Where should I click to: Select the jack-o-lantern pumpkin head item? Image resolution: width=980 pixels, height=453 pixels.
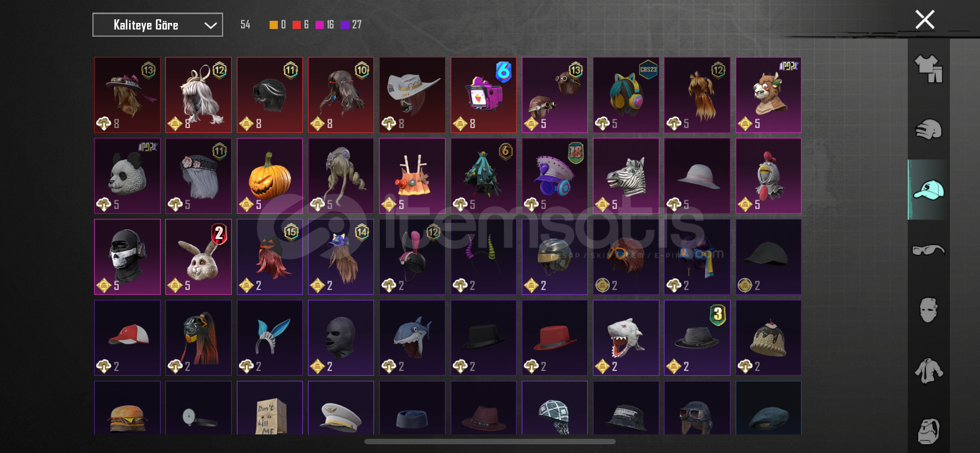(x=270, y=176)
